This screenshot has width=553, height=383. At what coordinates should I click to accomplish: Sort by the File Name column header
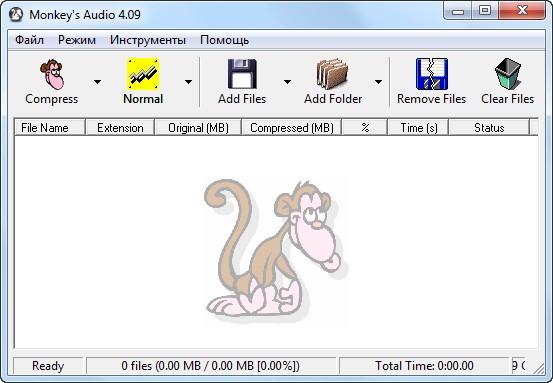pyautogui.click(x=50, y=128)
